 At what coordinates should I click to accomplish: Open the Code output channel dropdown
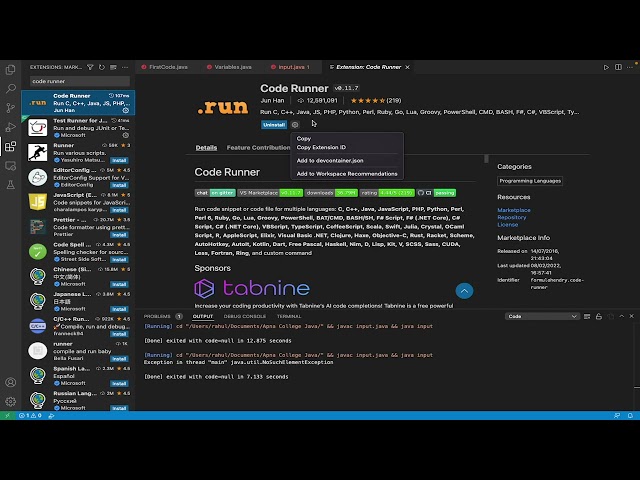(542, 316)
